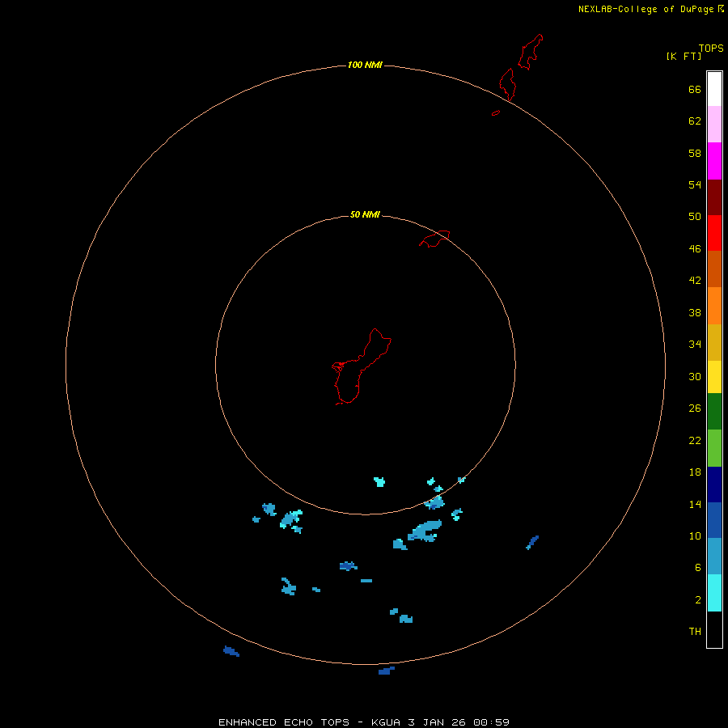
Task: Click the ENHANCED ECHO TOPS caption
Action: [284, 722]
